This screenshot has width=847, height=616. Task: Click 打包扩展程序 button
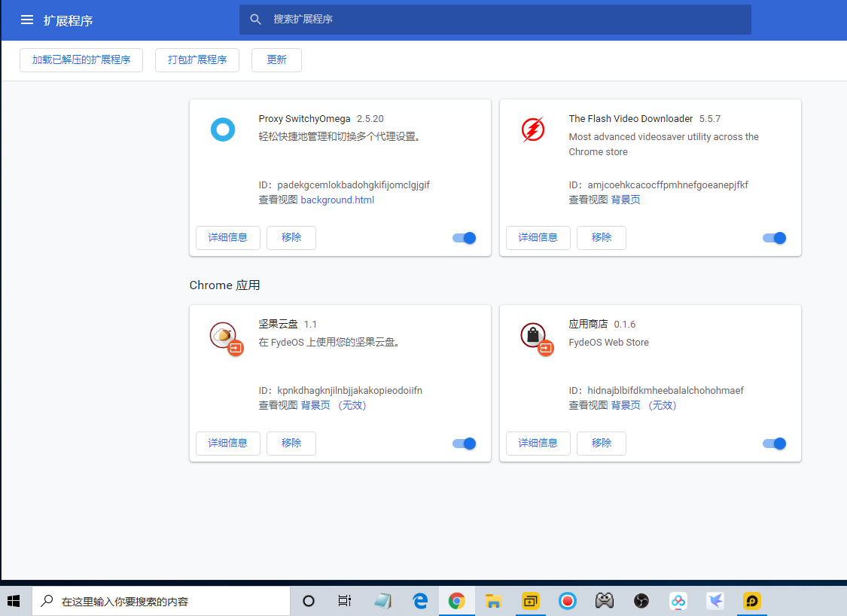(x=197, y=60)
